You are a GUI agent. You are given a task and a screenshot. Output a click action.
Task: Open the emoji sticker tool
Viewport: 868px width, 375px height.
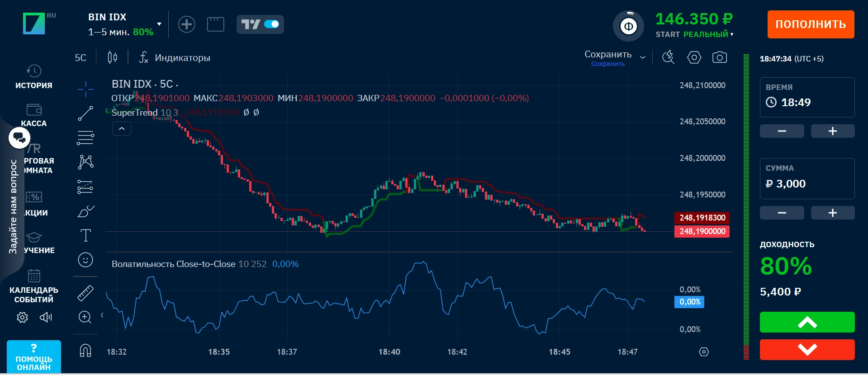point(85,260)
